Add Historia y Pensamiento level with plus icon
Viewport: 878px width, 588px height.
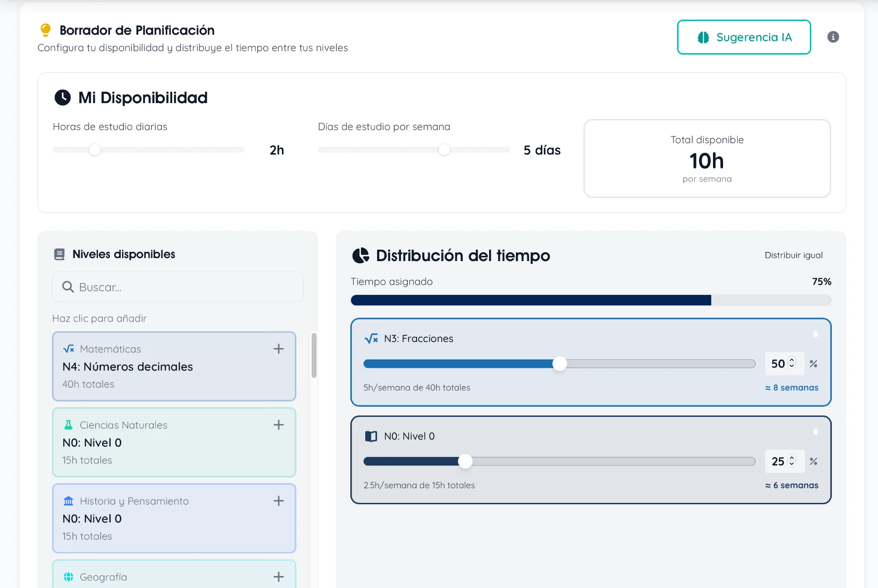pos(278,501)
